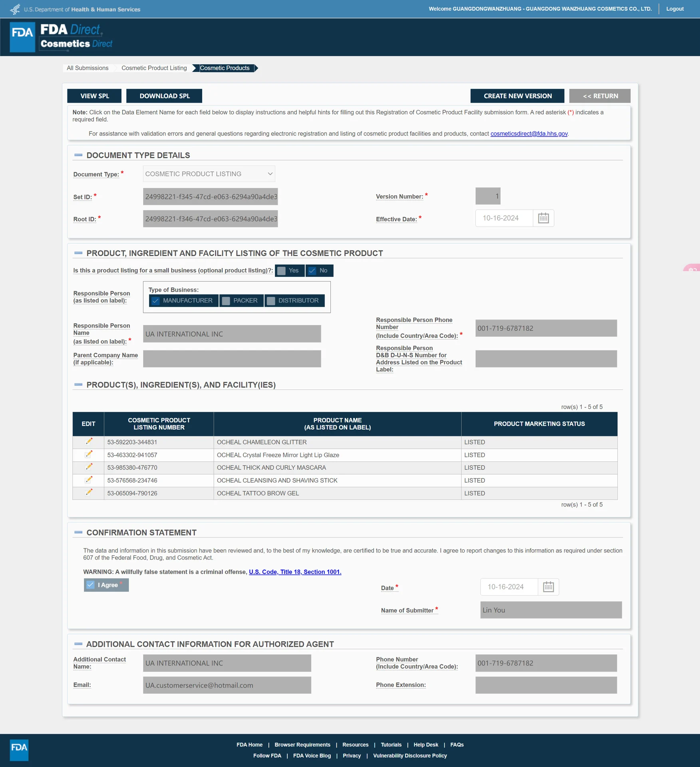Screen dimensions: 700x767
Task: Click the Phone Extension field
Action: [x=546, y=685]
